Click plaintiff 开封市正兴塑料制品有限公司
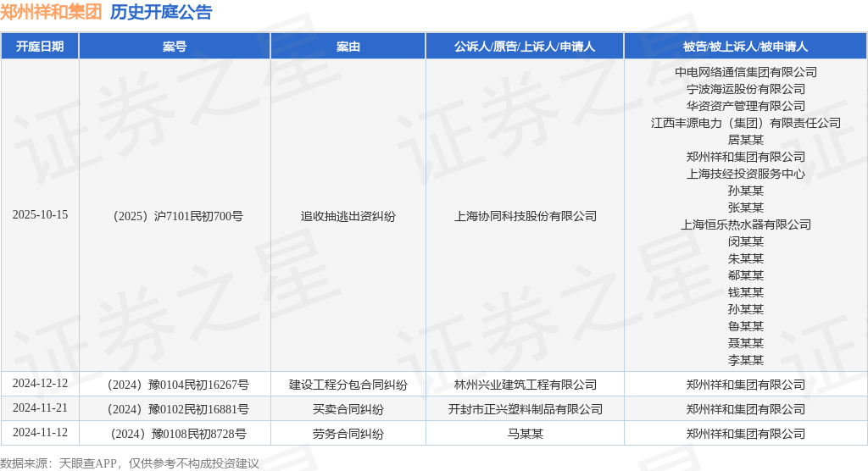The height and width of the screenshot is (471, 868). [526, 409]
